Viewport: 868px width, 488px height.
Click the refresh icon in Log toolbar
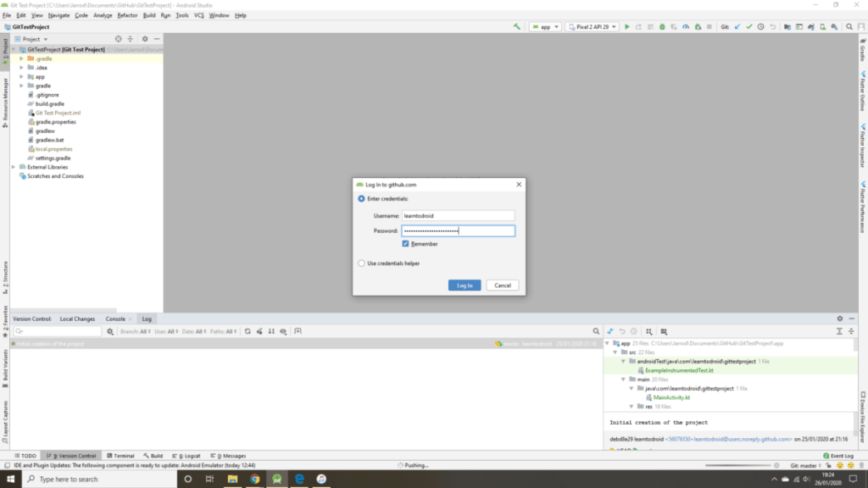pyautogui.click(x=248, y=331)
